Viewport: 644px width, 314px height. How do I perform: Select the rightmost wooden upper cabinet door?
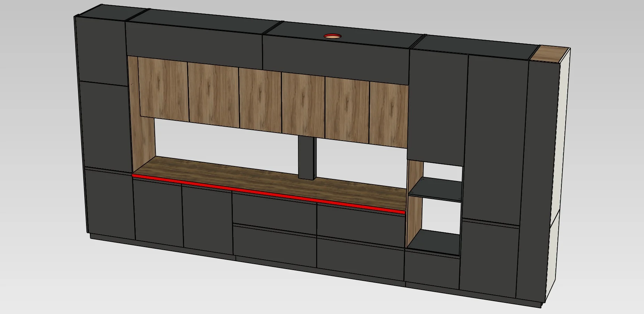(389, 114)
